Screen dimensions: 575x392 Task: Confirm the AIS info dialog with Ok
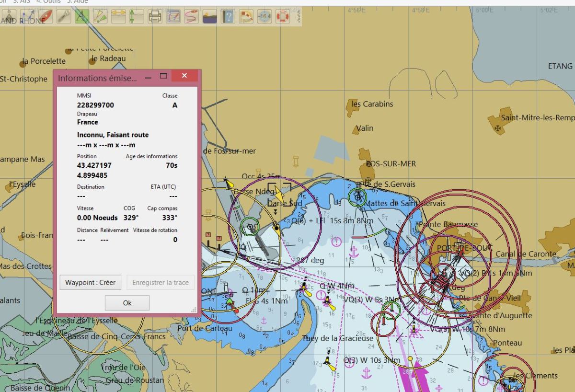point(126,302)
